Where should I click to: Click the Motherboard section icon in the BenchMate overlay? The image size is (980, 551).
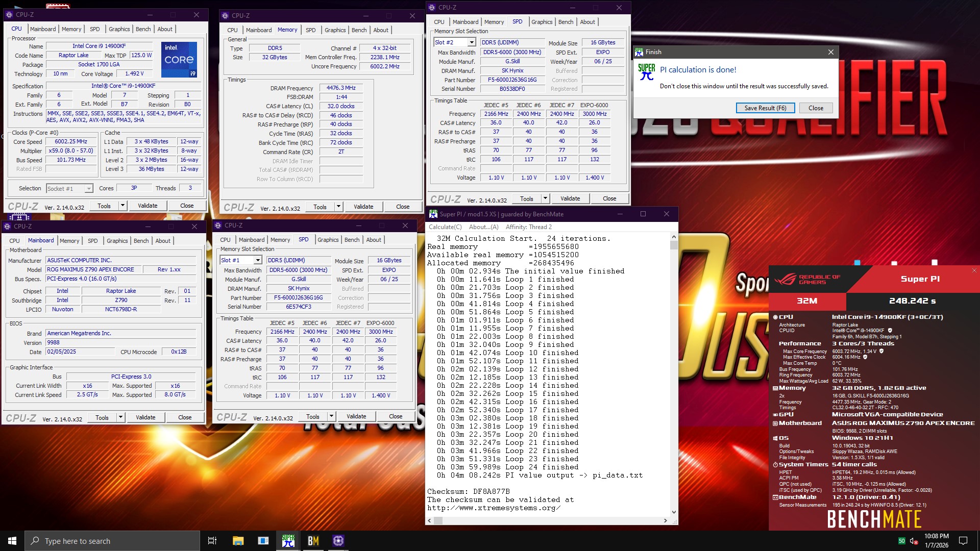pos(775,423)
